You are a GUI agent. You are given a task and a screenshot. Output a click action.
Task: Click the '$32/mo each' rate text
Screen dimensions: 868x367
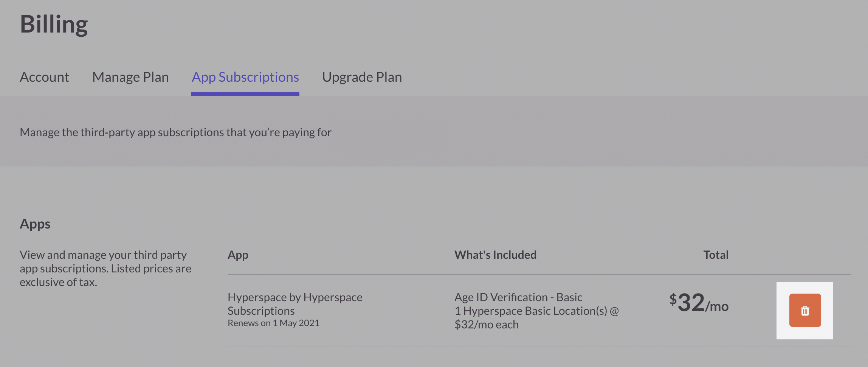coord(487,325)
